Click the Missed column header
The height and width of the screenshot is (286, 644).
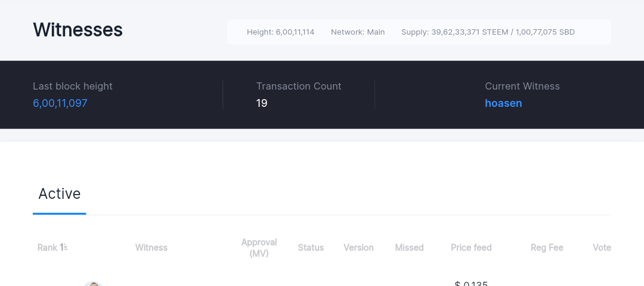[409, 248]
